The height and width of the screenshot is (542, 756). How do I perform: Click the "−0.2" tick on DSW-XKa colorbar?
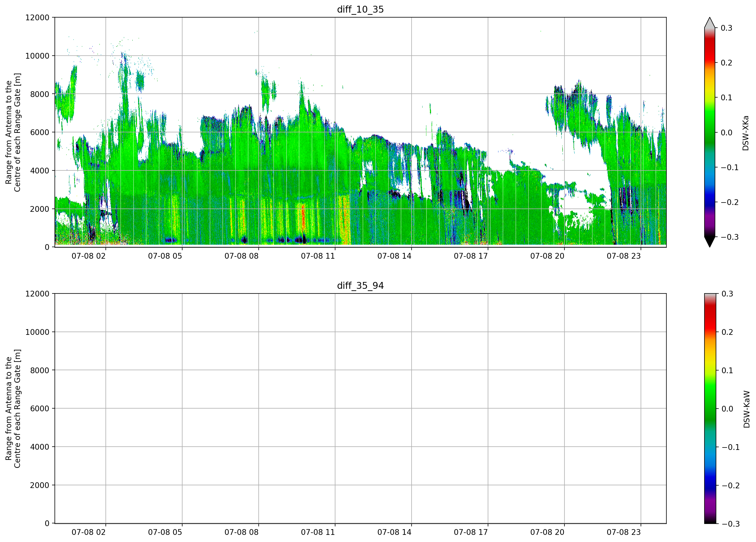(x=730, y=202)
